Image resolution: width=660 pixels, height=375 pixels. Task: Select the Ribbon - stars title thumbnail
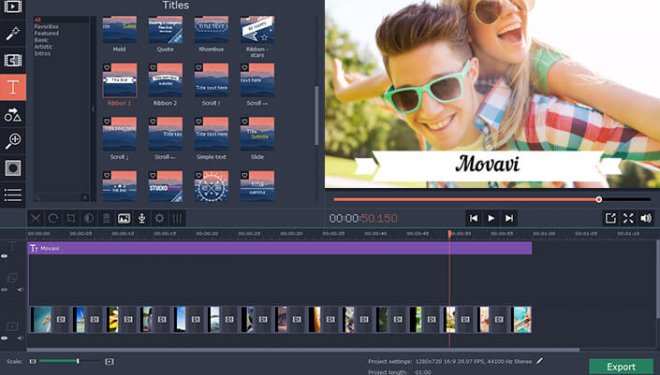(257, 30)
